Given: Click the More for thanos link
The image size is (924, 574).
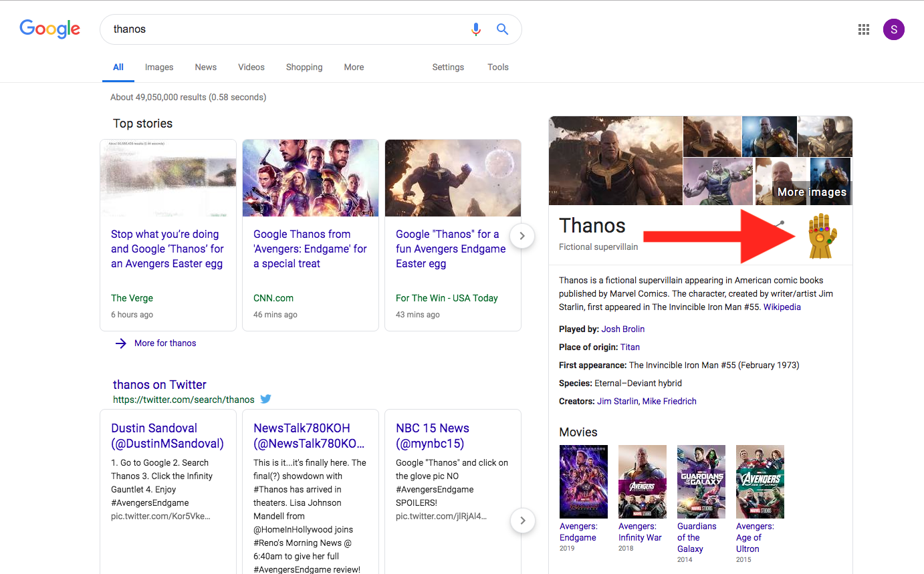Looking at the screenshot, I should coord(165,343).
